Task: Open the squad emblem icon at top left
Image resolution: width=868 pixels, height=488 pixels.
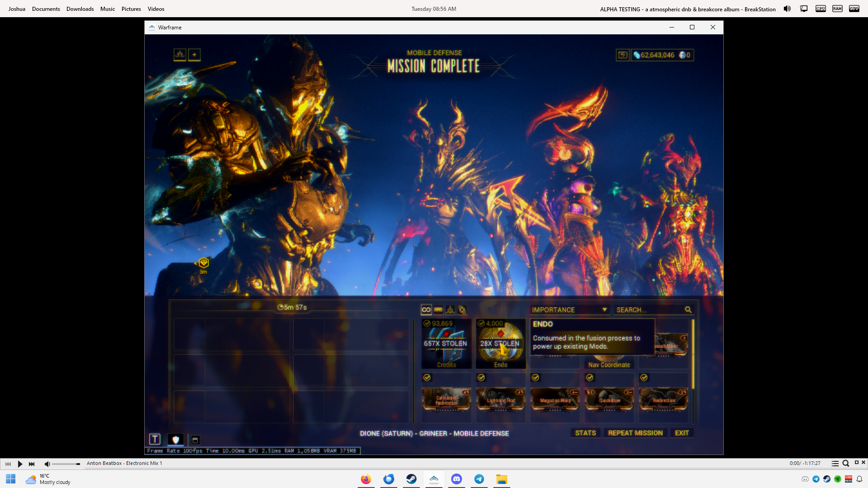Action: [180, 55]
